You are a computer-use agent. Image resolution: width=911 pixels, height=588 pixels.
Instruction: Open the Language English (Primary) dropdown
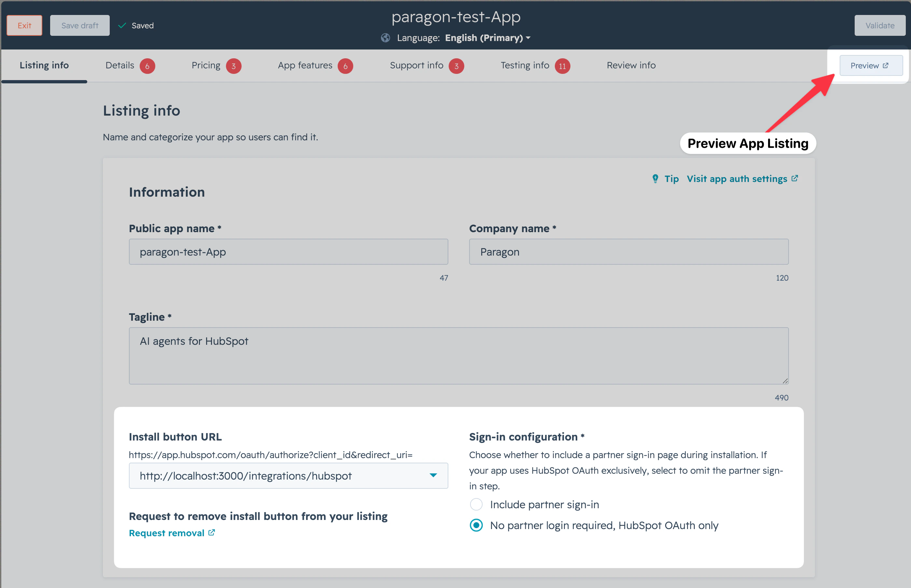pos(488,38)
